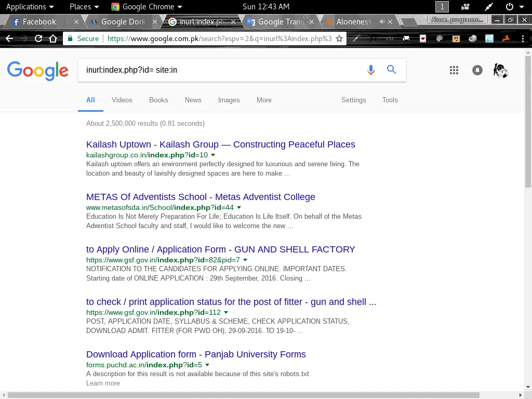The image size is (532, 399).
Task: Open the orange running deer extension icon
Action: tap(506, 38)
